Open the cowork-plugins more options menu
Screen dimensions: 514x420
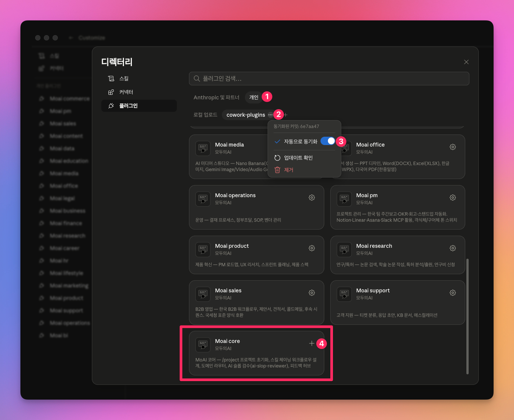tap(270, 115)
